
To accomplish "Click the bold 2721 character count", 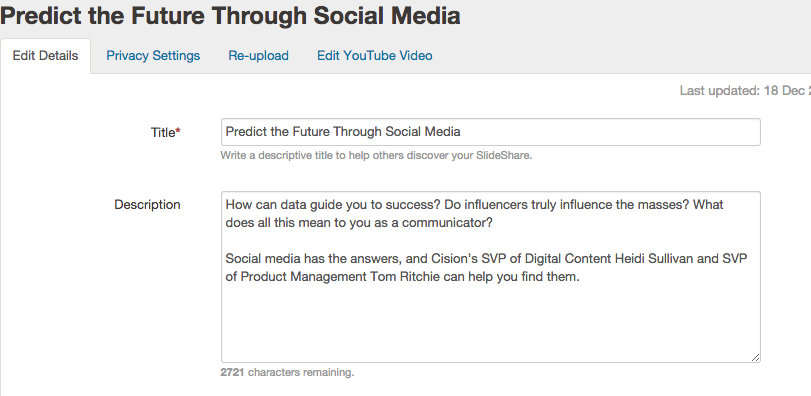I will point(233,372).
